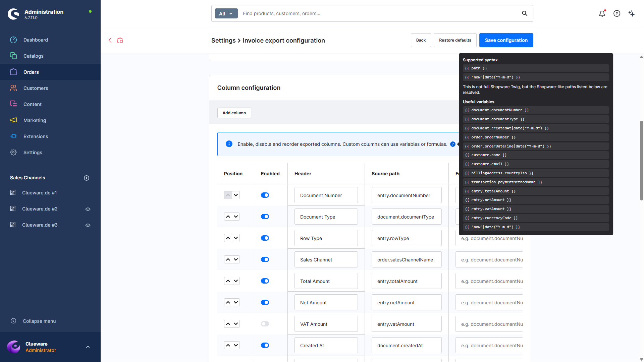Move Document Number row down

(x=236, y=195)
